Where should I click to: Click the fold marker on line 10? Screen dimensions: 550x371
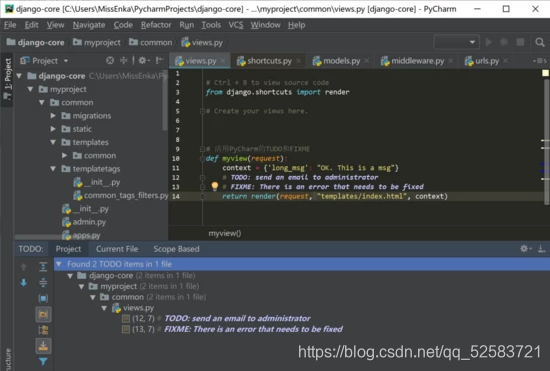pos(202,158)
